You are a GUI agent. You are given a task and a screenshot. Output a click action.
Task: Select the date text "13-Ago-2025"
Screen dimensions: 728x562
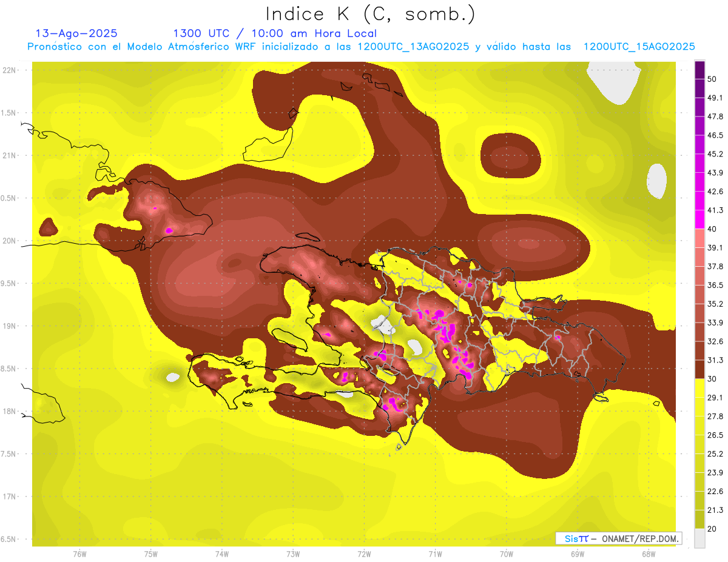pos(76,33)
